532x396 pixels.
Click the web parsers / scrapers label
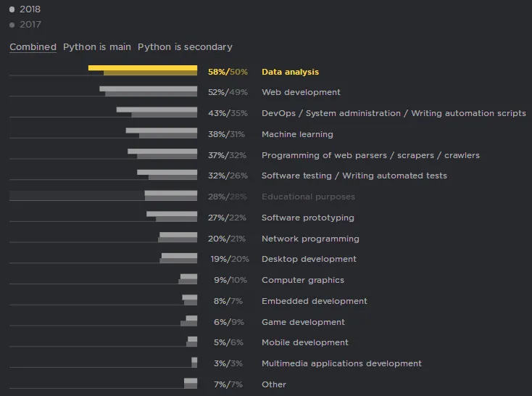pos(370,155)
